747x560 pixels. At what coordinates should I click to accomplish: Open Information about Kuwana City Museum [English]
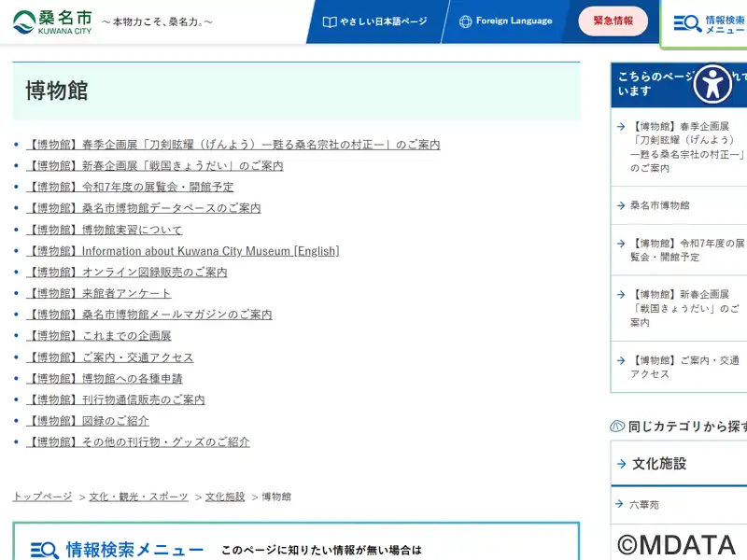183,251
